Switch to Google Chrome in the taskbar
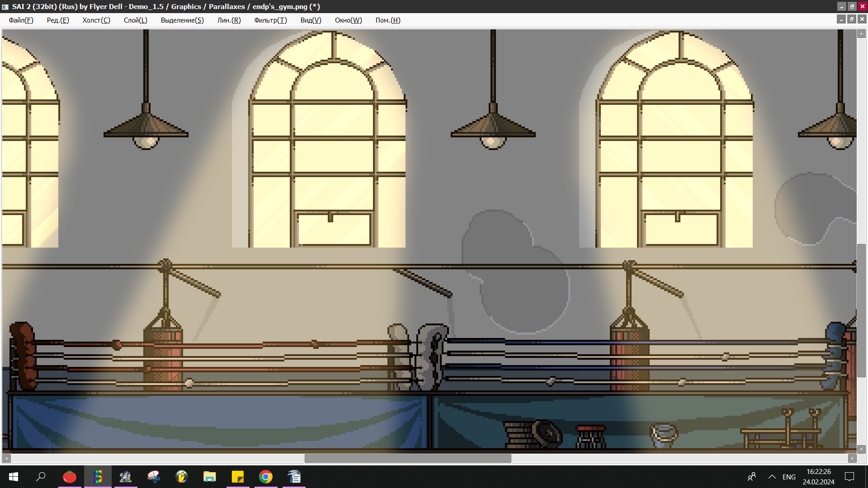 pyautogui.click(x=266, y=477)
